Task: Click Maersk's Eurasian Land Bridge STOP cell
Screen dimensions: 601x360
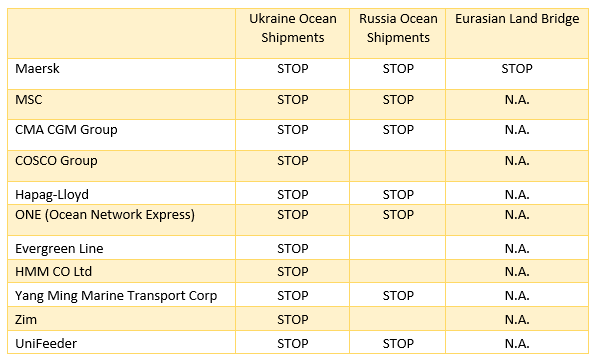Action: [517, 74]
